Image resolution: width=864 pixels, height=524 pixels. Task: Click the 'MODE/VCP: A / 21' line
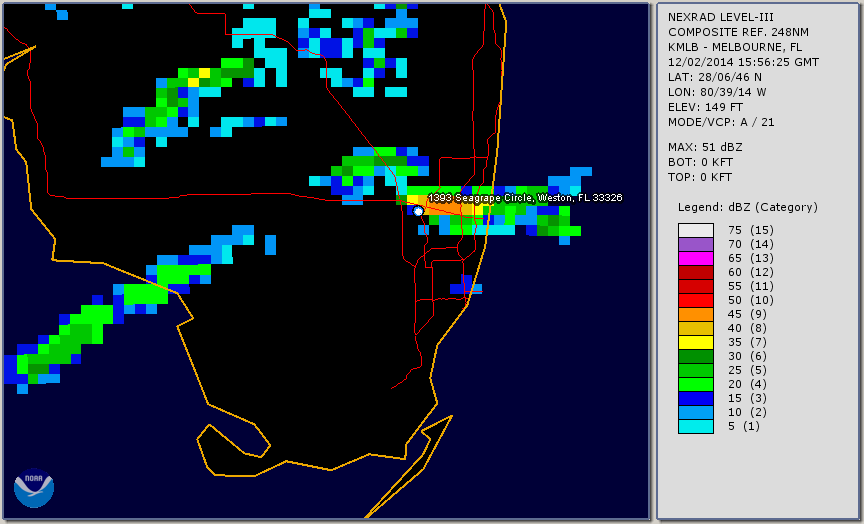(721, 122)
